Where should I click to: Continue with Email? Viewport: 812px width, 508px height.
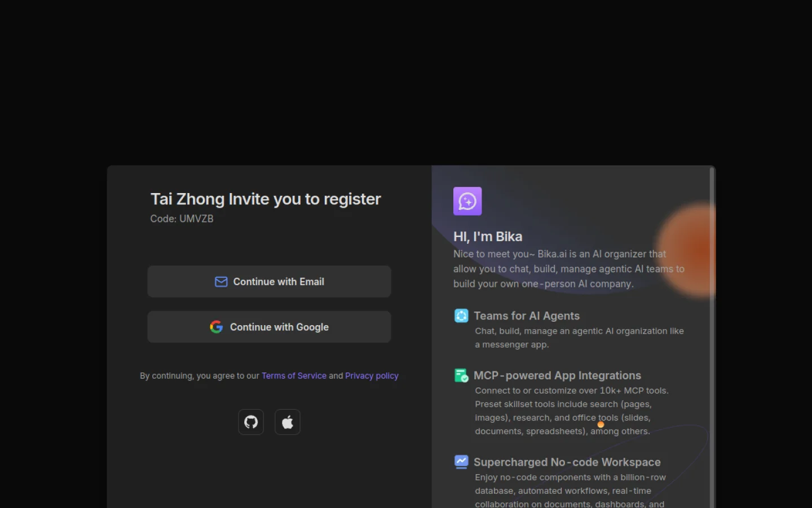pos(269,282)
